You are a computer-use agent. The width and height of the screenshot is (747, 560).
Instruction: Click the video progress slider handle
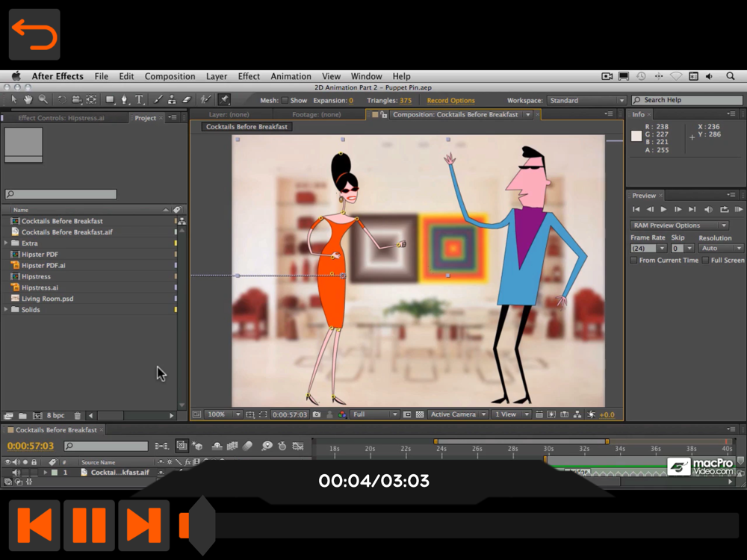click(x=202, y=525)
